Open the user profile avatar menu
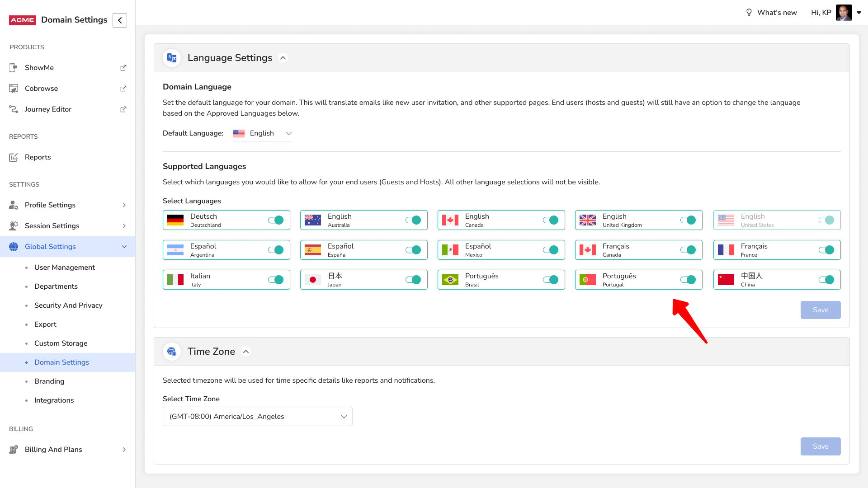868x488 pixels. click(844, 13)
